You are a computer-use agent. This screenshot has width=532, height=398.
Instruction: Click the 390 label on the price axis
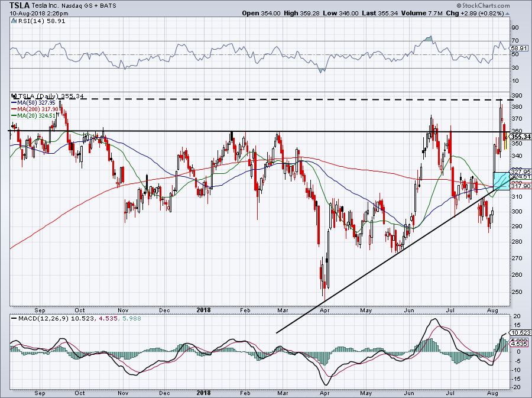click(x=517, y=96)
